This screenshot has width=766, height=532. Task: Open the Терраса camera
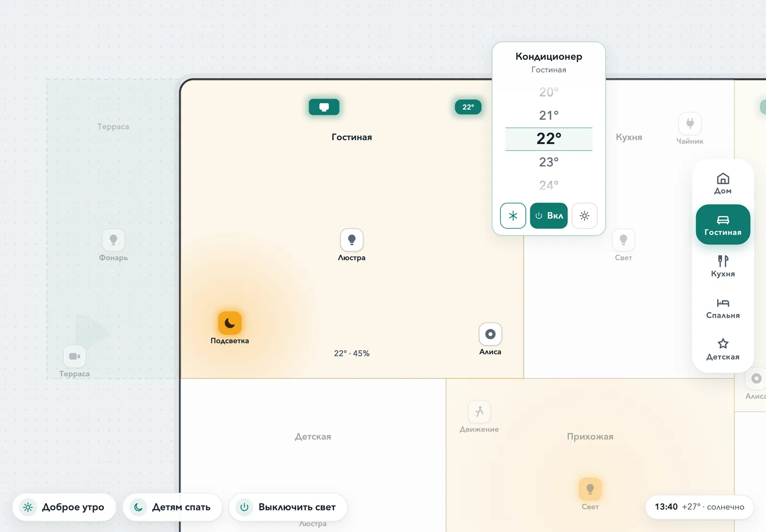[75, 356]
